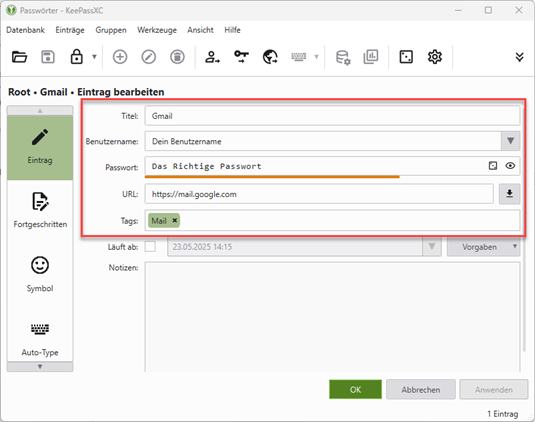The height and width of the screenshot is (422, 535).
Task: Remove the Mail tag
Action: [x=175, y=220]
